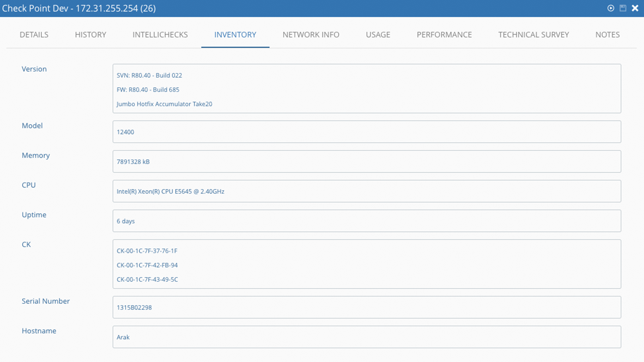The image size is (644, 362).
Task: Switch to the Usage tab
Action: pyautogui.click(x=378, y=35)
